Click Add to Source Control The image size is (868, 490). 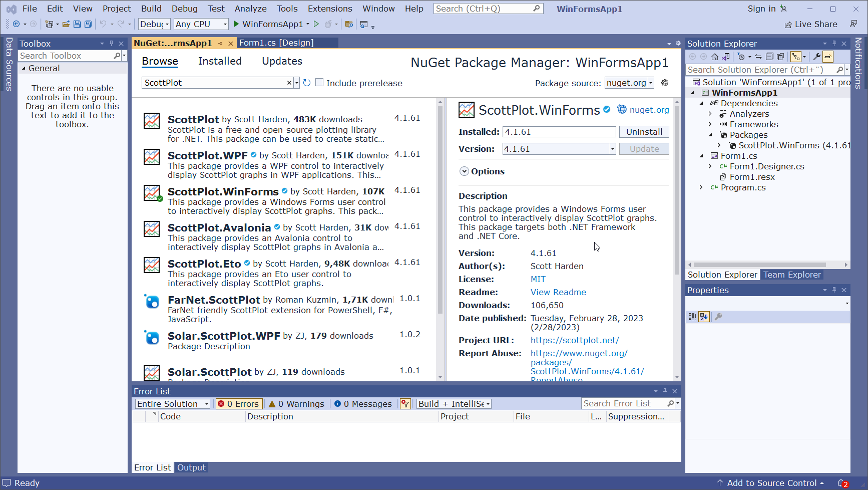[x=769, y=483]
